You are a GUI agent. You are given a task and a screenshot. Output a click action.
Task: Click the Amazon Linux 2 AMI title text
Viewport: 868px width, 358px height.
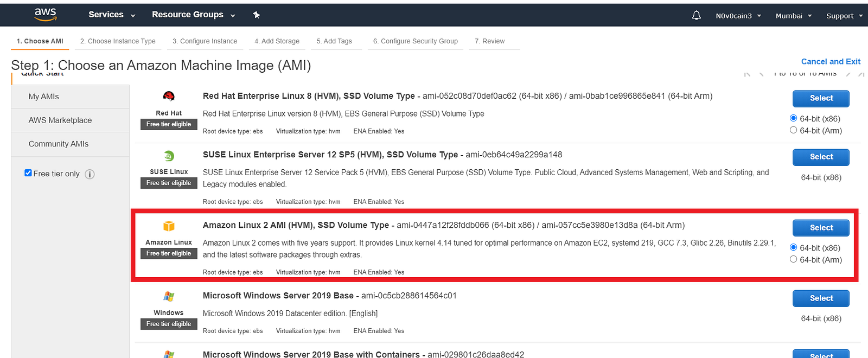pyautogui.click(x=296, y=225)
